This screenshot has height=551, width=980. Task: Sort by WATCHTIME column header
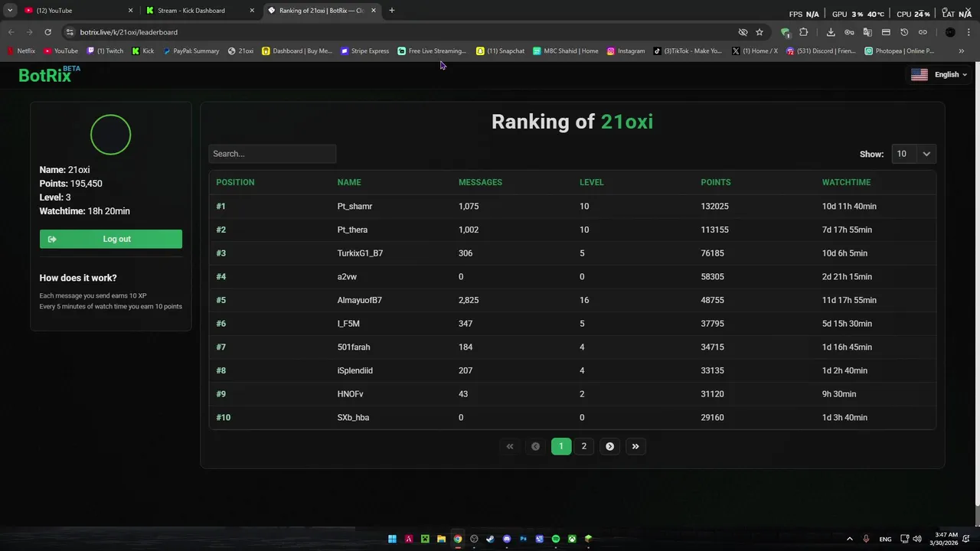point(846,182)
